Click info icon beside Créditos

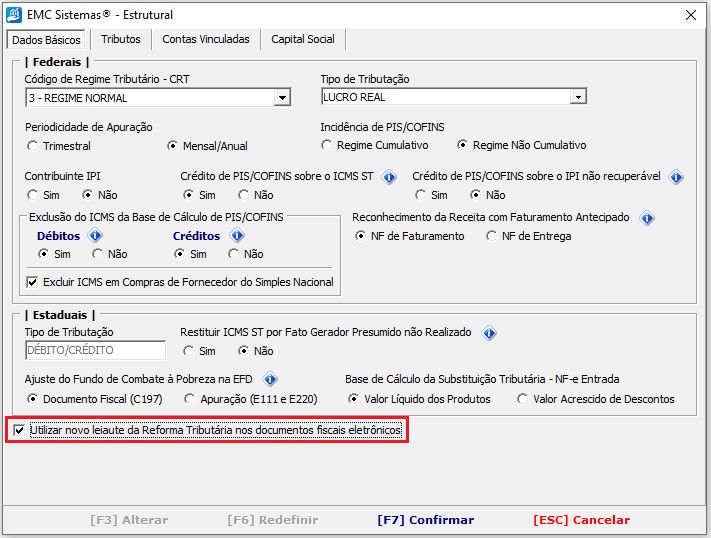point(237,236)
